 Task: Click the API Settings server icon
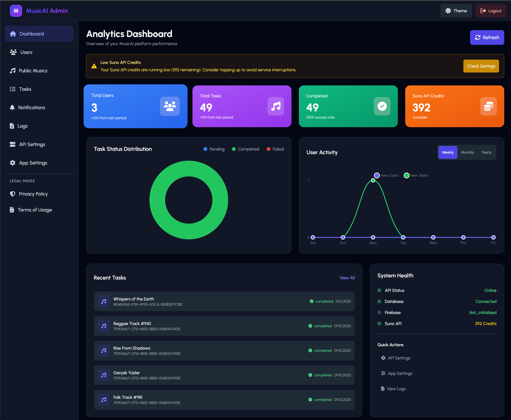click(x=13, y=144)
